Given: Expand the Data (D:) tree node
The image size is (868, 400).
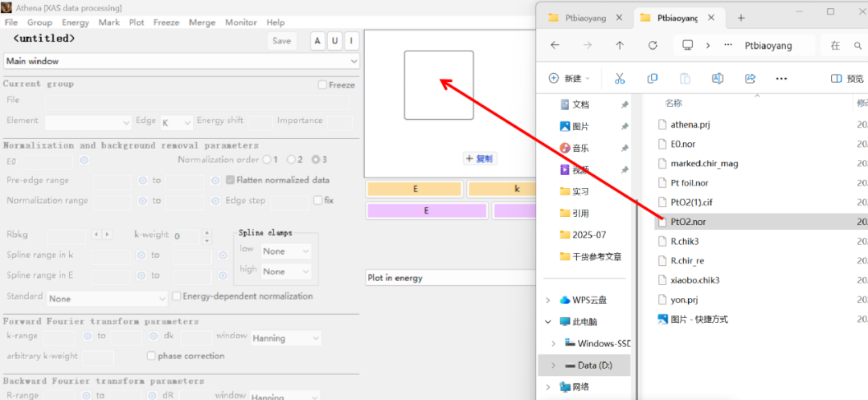Looking at the screenshot, I should [553, 365].
